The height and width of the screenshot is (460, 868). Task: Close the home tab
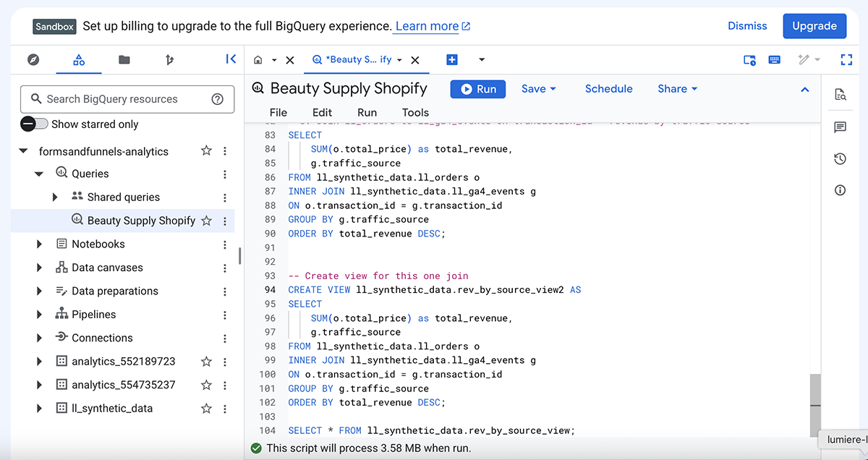[290, 60]
